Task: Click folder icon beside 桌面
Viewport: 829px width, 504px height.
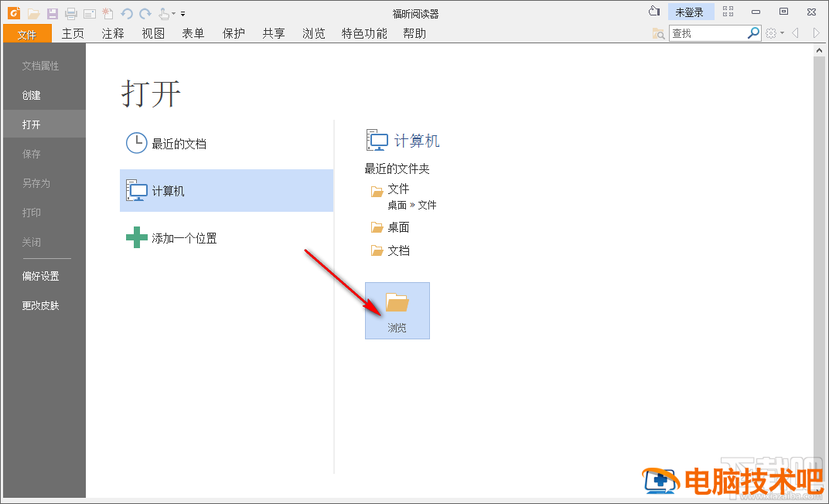Action: coord(377,227)
